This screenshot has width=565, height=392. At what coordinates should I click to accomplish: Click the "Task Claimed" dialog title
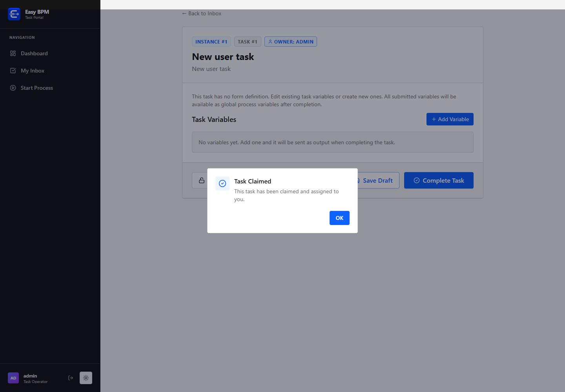(x=253, y=181)
